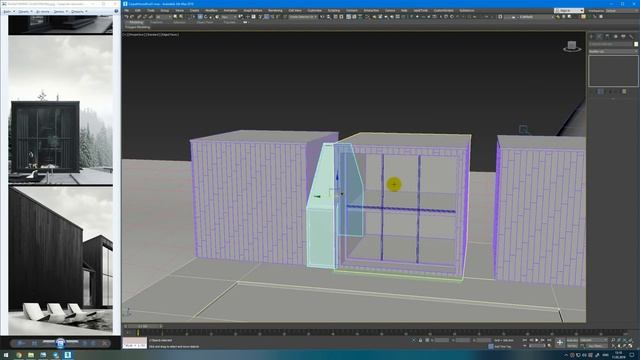Click the Key Filters button

595,346
